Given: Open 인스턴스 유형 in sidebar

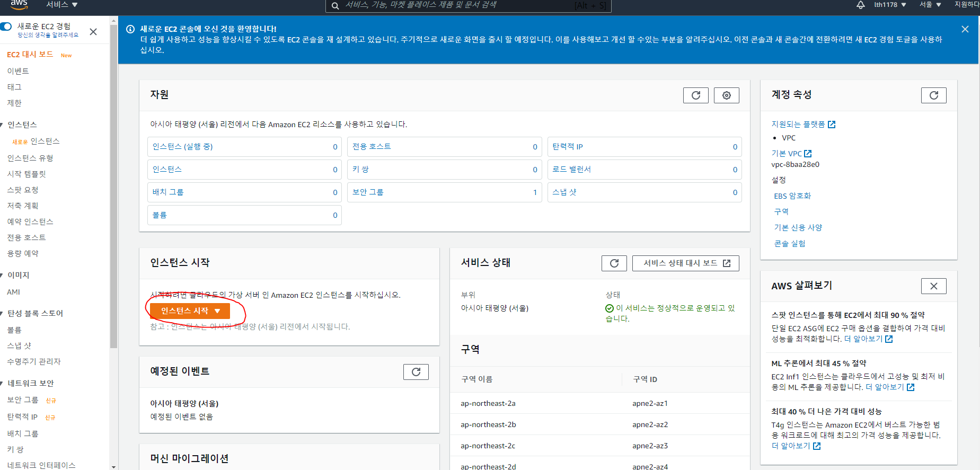Looking at the screenshot, I should pyautogui.click(x=30, y=158).
